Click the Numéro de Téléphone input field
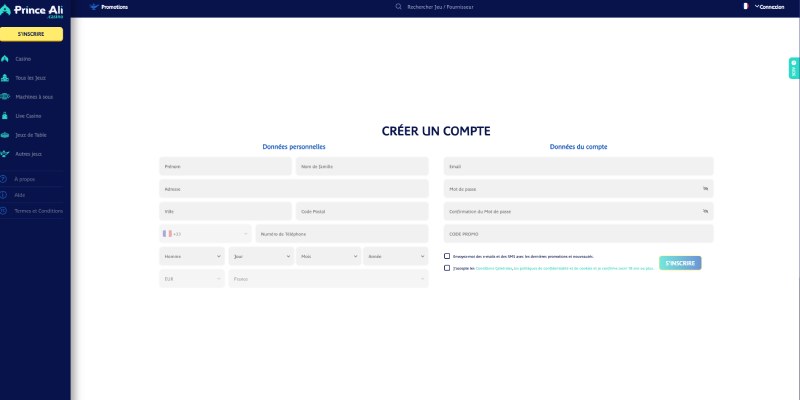Viewport: 800px width, 400px height. tap(342, 234)
